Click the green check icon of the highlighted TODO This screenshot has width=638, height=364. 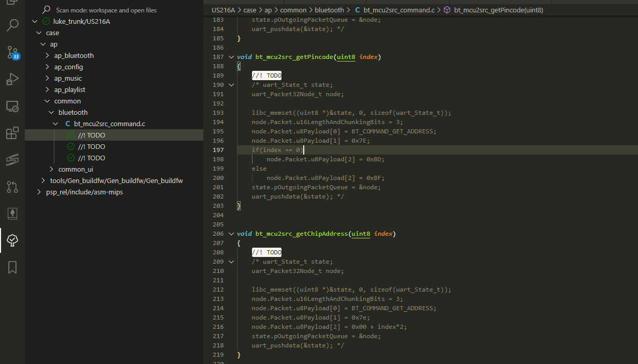[71, 135]
